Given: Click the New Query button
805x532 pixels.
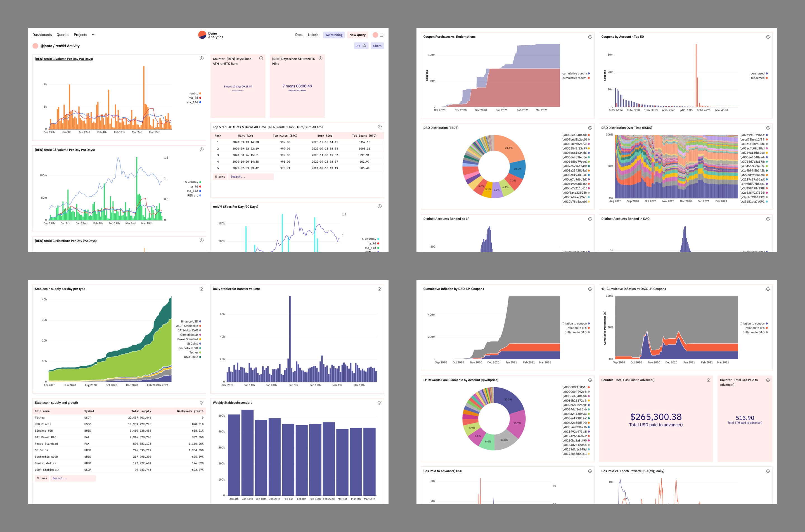Looking at the screenshot, I should [x=357, y=35].
